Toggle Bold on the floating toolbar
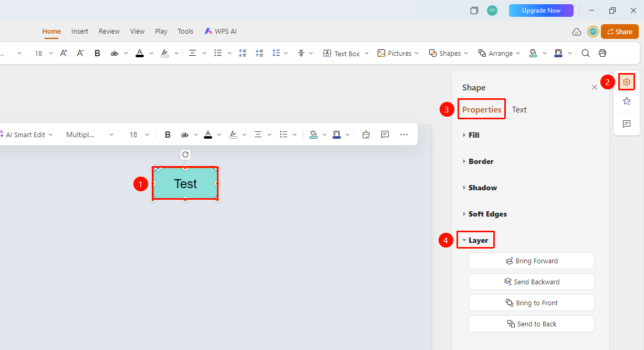Image resolution: width=644 pixels, height=350 pixels. pyautogui.click(x=168, y=135)
